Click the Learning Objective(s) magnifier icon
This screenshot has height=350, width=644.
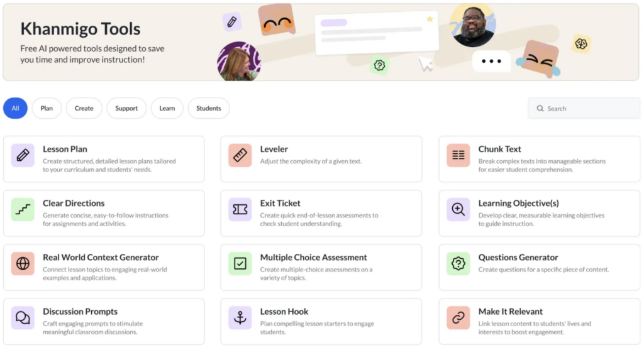pos(458,210)
